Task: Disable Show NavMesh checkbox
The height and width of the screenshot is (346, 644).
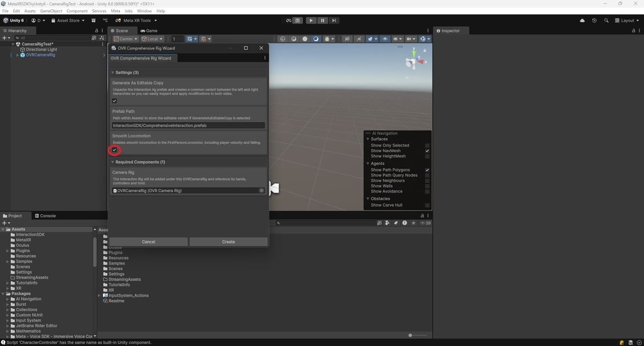Action: click(427, 151)
